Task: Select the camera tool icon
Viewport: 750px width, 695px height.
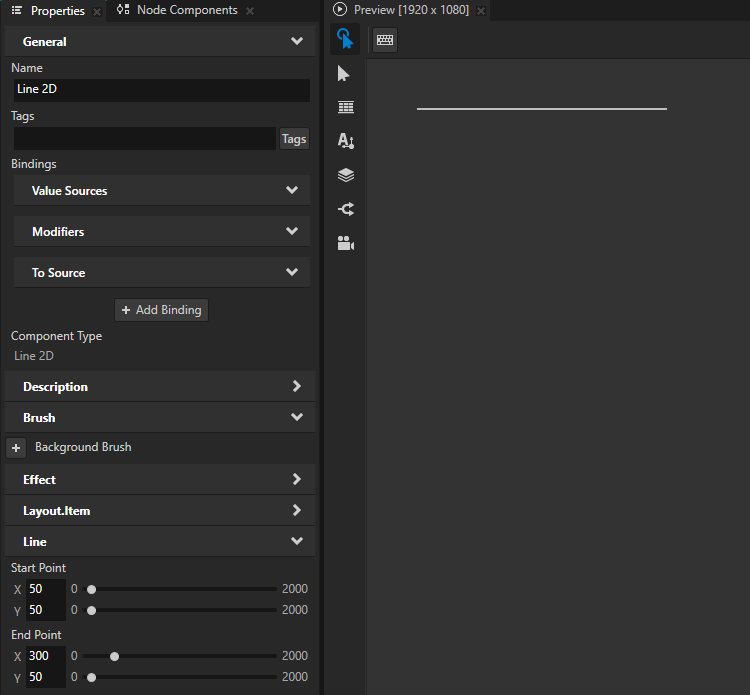Action: coord(345,243)
